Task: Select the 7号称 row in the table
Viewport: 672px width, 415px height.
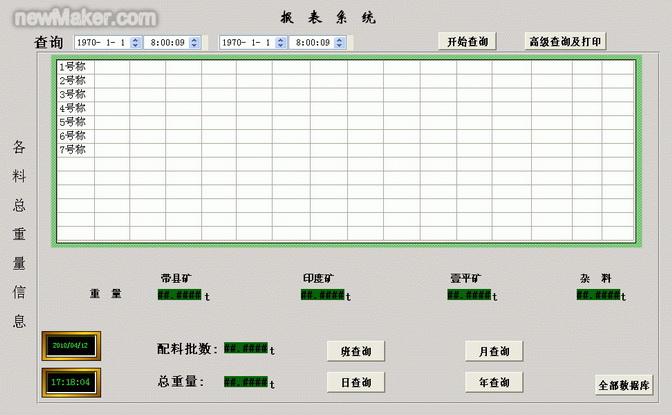Action: click(346, 150)
